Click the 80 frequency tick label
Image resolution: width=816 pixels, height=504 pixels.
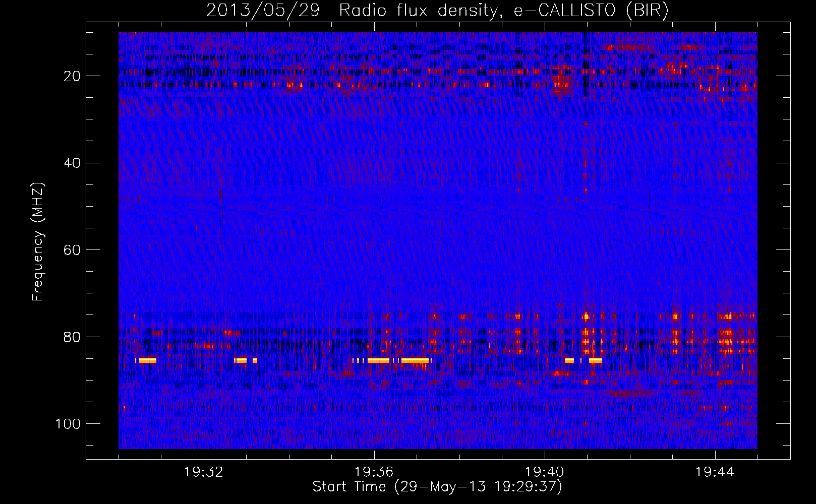(x=73, y=337)
